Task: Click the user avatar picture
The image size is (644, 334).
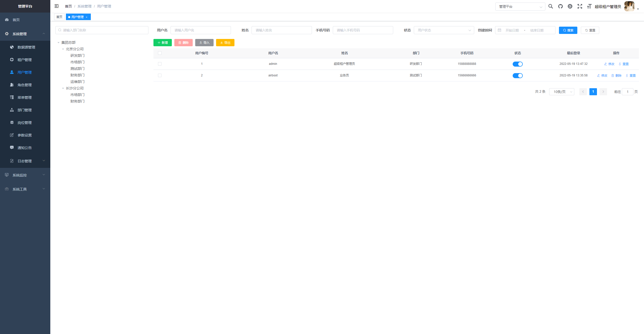Action: pyautogui.click(x=629, y=6)
